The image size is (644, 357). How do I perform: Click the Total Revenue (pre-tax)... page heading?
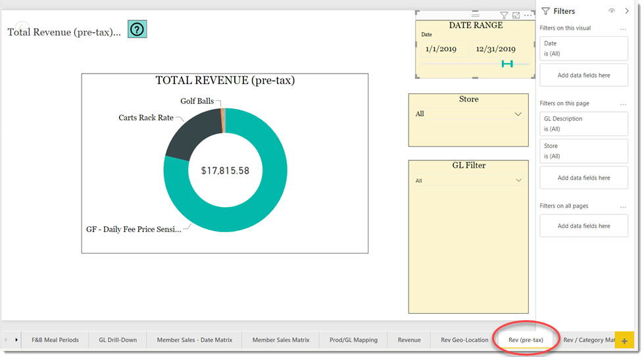click(64, 32)
